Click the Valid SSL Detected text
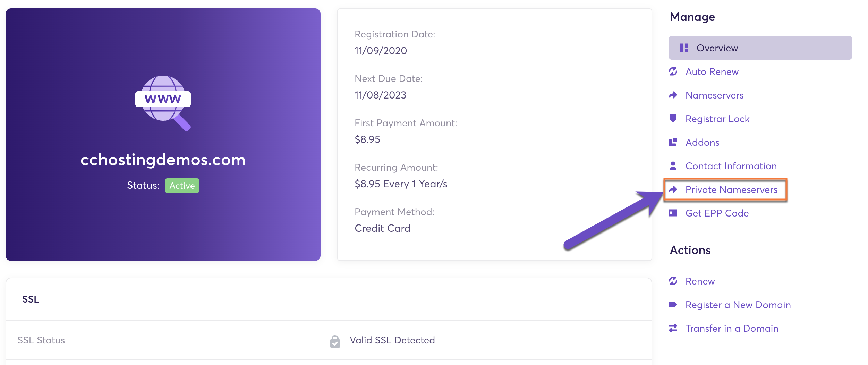This screenshot has height=365, width=868. coord(392,340)
